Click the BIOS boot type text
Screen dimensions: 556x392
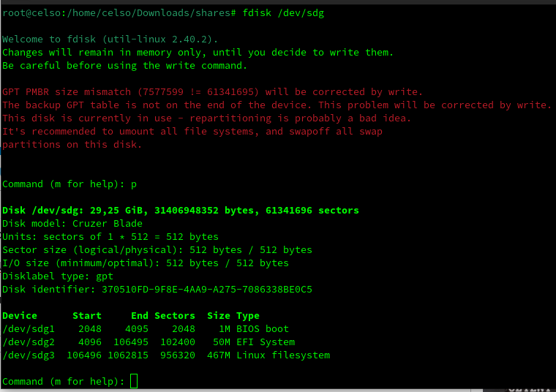pyautogui.click(x=263, y=329)
